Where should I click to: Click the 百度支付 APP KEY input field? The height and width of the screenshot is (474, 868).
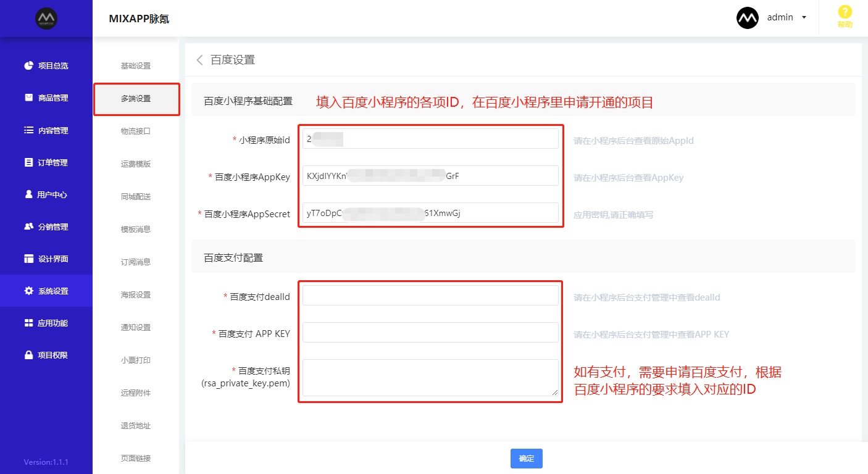(x=430, y=333)
